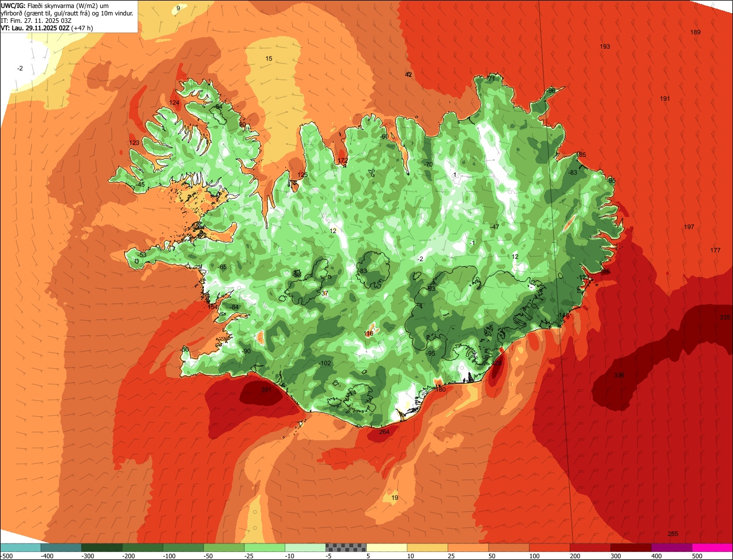The width and height of the screenshot is (733, 560).
Task: Click the -60 value in northern Iceland
Action: [x=384, y=136]
